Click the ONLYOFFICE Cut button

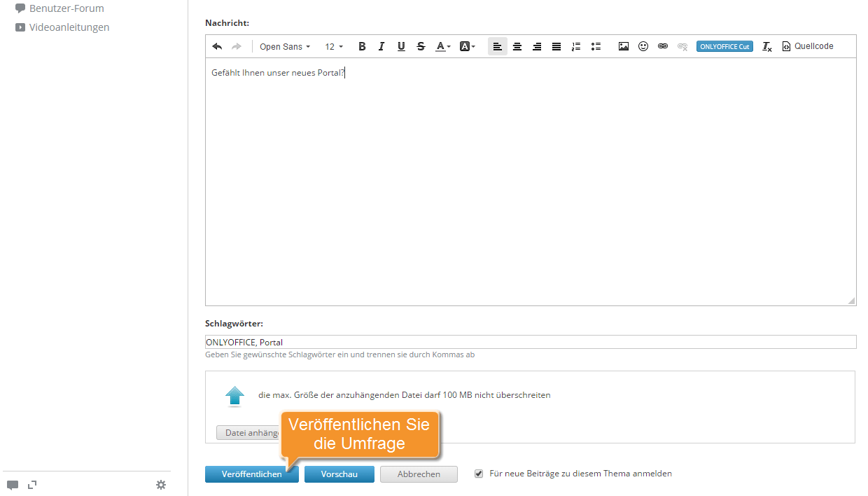(724, 47)
